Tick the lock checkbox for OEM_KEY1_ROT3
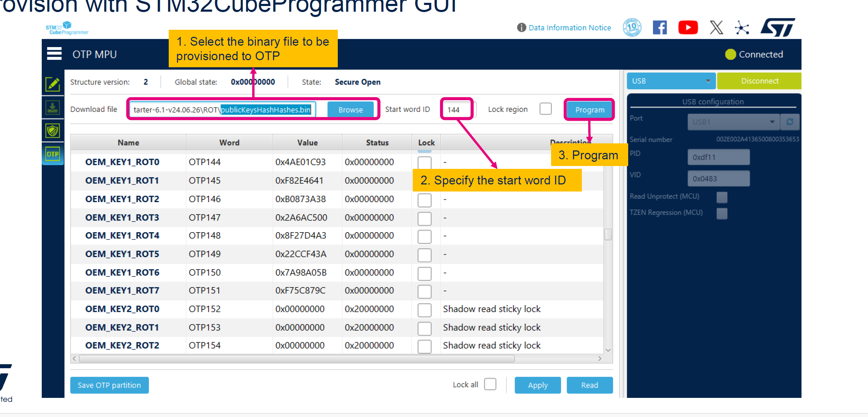Viewport: 868px width, 417px height. 424,218
